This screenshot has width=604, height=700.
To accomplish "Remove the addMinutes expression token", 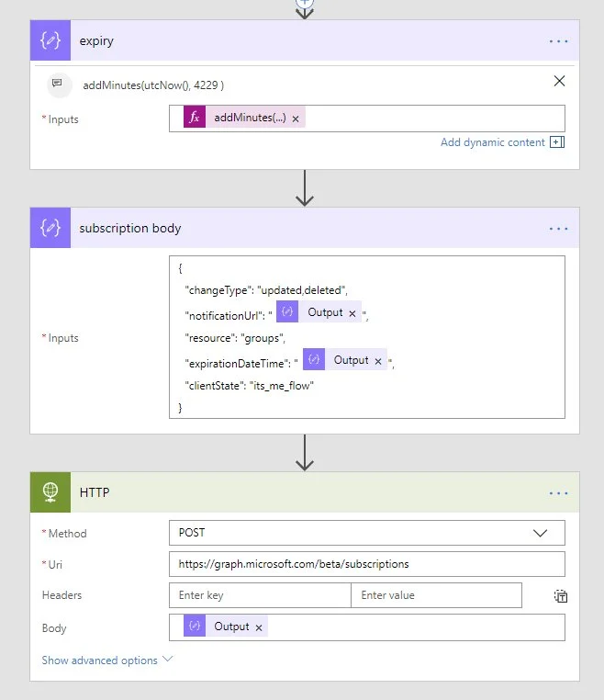I will (x=296, y=119).
